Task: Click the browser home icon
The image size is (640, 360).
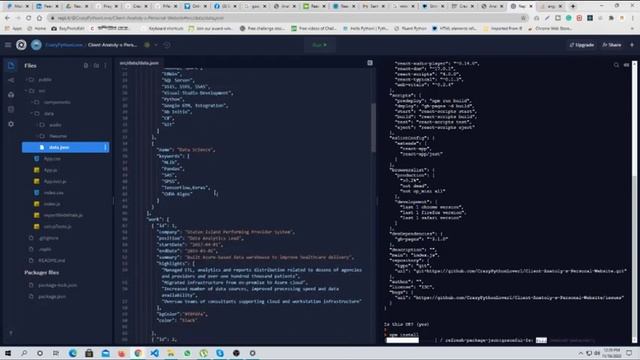Action: pos(39,18)
